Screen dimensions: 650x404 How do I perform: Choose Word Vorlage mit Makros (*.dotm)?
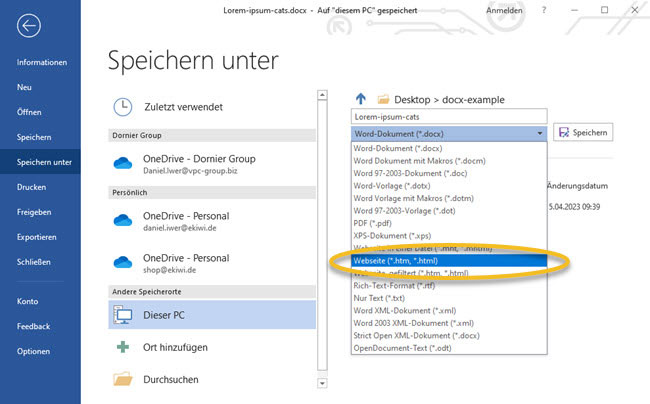449,198
